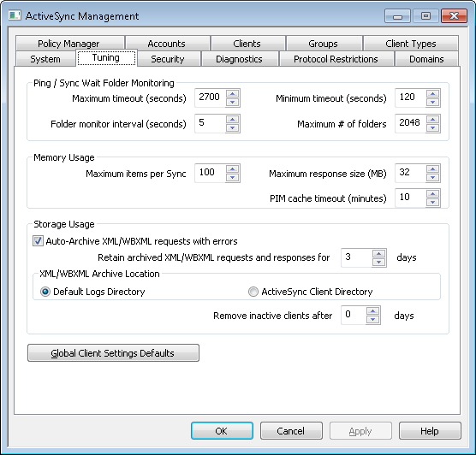The height and width of the screenshot is (455, 476).
Task: Open the Diagnostics tab
Action: [x=239, y=59]
